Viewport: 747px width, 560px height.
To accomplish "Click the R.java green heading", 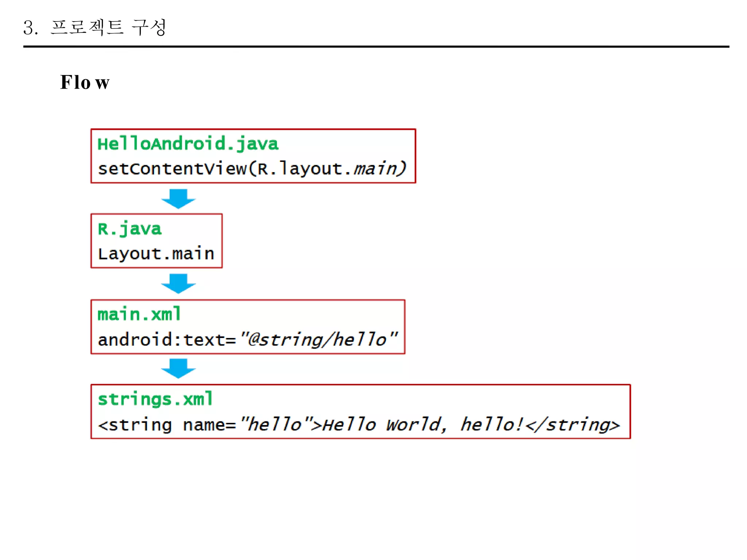I will [129, 229].
